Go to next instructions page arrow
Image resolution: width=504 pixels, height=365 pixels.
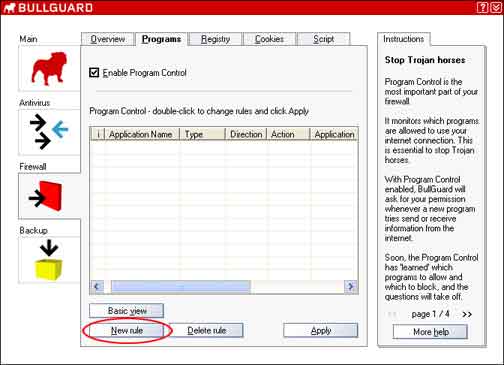coord(467,314)
